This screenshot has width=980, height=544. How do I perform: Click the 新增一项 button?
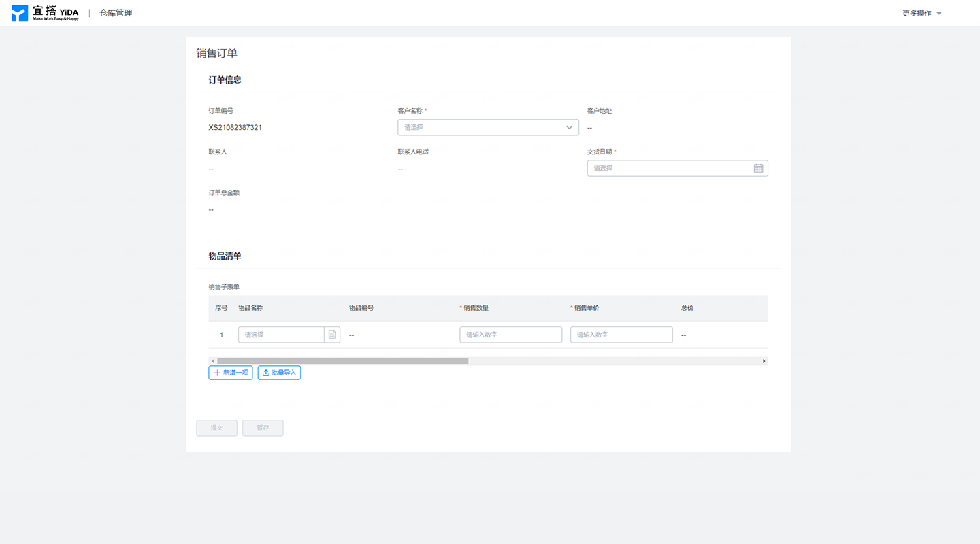(x=231, y=373)
